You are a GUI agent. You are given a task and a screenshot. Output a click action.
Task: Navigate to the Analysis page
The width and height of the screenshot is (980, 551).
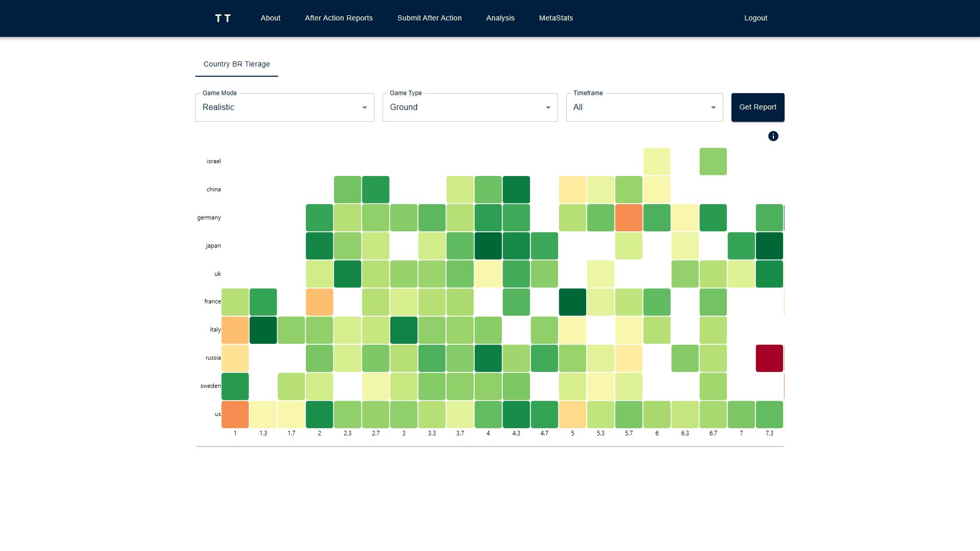click(x=500, y=18)
